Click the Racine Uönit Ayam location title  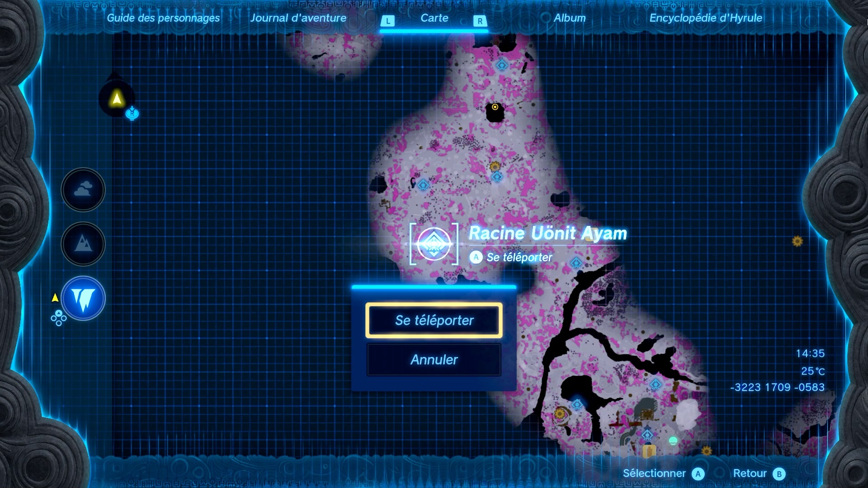[548, 233]
